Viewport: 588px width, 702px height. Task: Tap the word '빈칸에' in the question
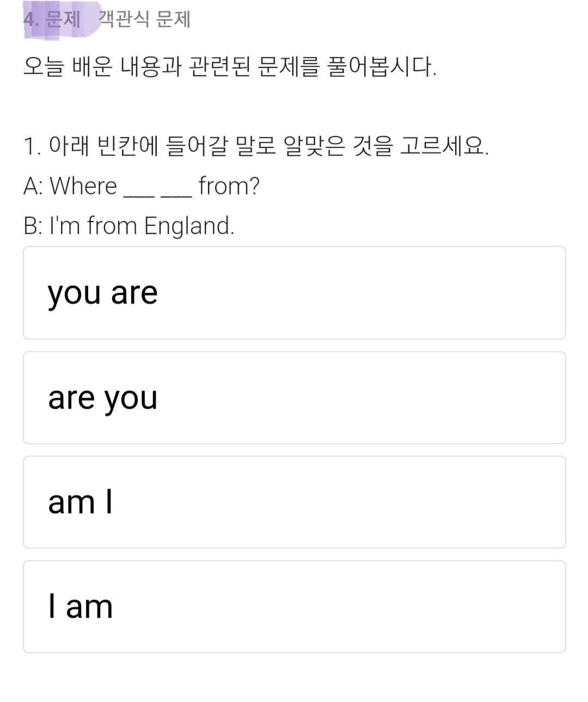coord(127,146)
